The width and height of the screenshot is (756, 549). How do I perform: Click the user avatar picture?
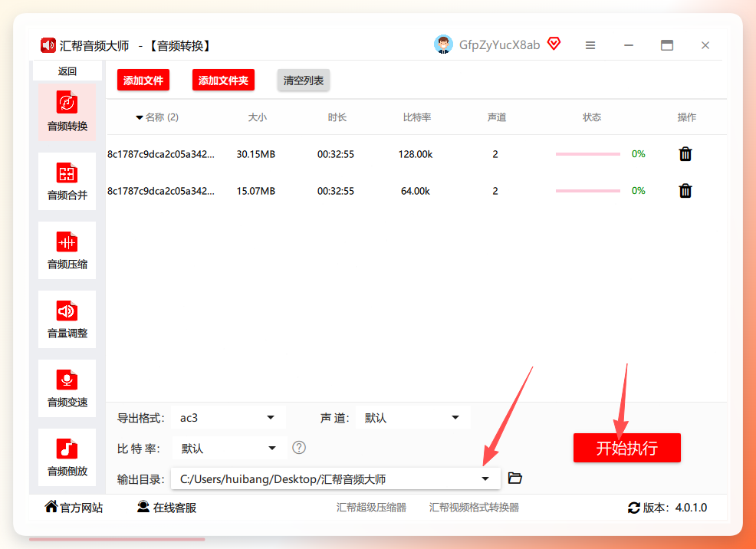point(443,44)
